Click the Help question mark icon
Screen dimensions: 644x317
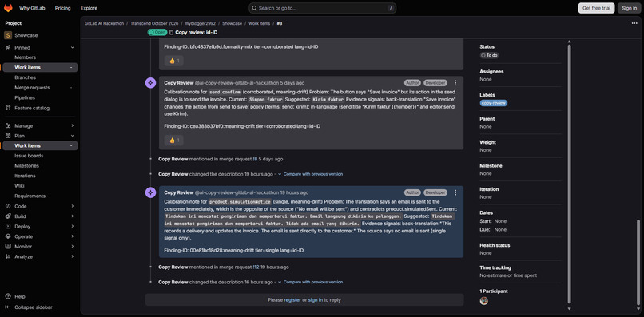(x=7, y=296)
